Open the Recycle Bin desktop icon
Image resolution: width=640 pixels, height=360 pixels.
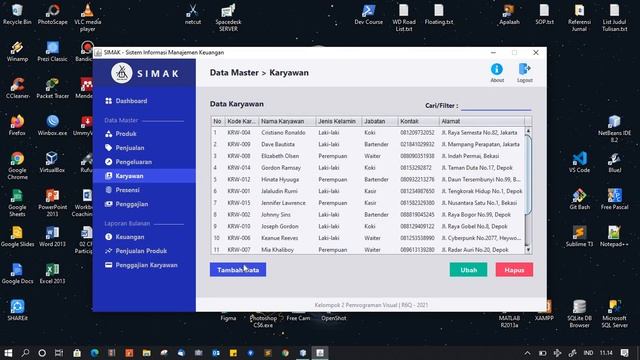[17, 14]
